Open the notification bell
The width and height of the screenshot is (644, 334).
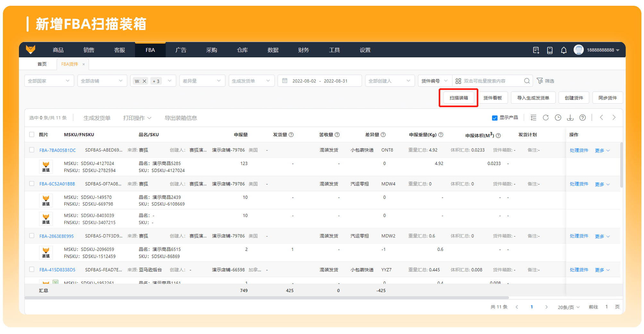pos(564,50)
